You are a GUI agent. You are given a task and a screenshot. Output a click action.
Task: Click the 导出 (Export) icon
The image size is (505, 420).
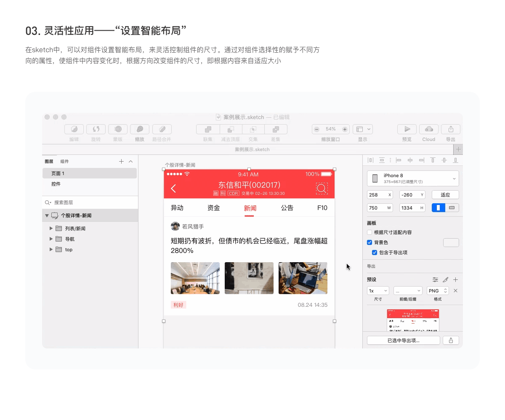[x=451, y=129]
